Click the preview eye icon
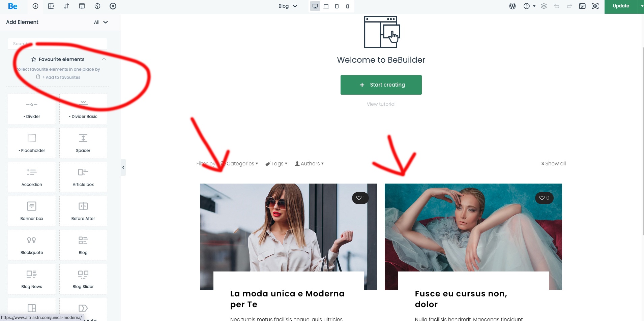This screenshot has width=644, height=321. pos(595,6)
